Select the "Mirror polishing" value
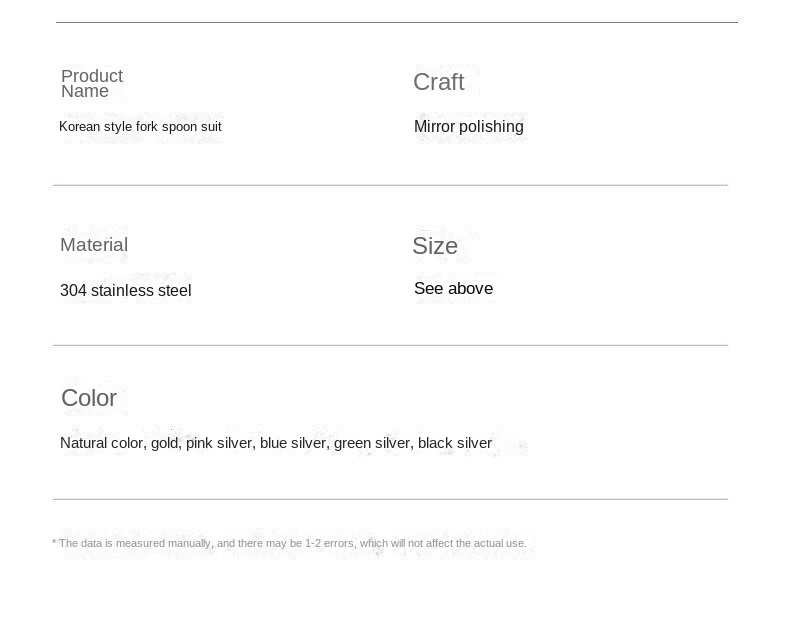 [468, 127]
